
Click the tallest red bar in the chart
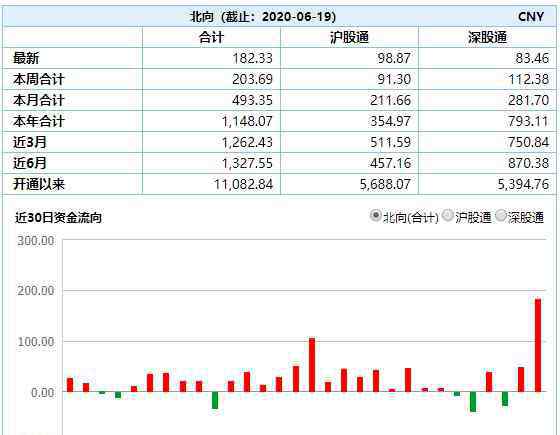(538, 345)
